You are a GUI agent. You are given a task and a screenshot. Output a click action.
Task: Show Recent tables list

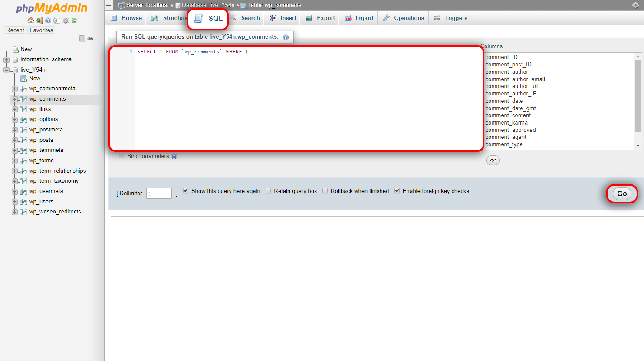click(x=15, y=30)
